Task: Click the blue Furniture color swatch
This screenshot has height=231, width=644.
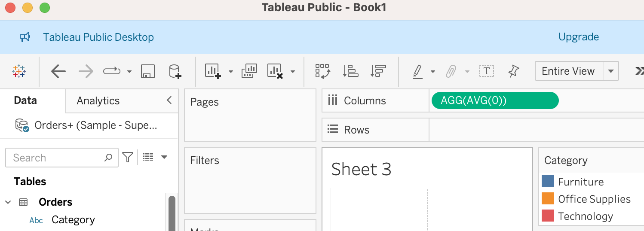Action: (548, 182)
